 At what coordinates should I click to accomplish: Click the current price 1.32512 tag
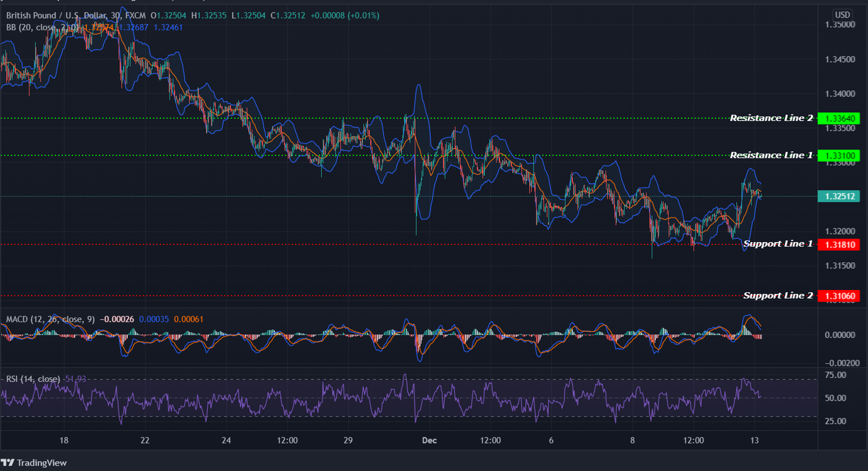(839, 196)
